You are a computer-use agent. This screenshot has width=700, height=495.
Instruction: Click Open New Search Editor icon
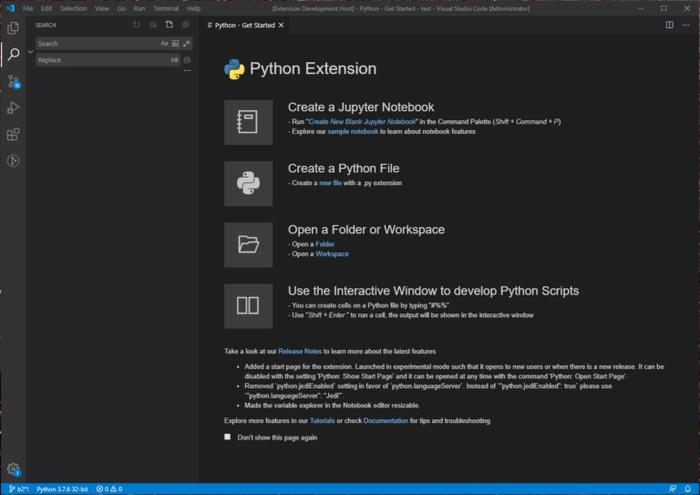pos(169,25)
